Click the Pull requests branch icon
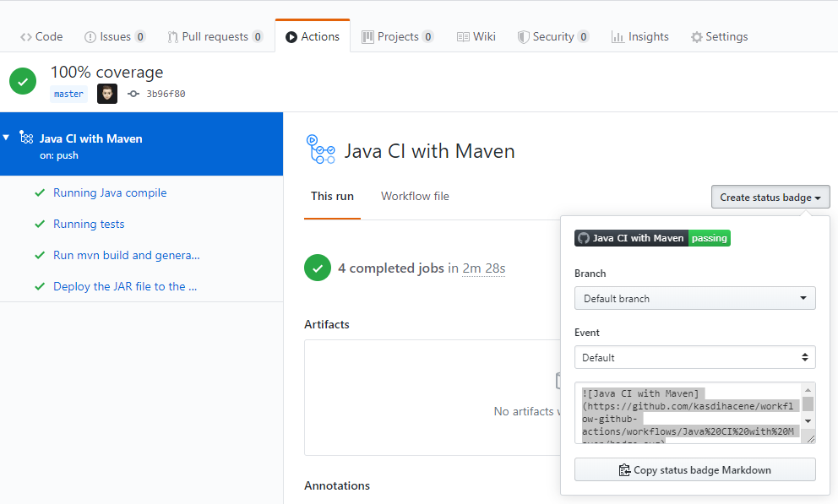Image resolution: width=838 pixels, height=504 pixels. point(172,37)
